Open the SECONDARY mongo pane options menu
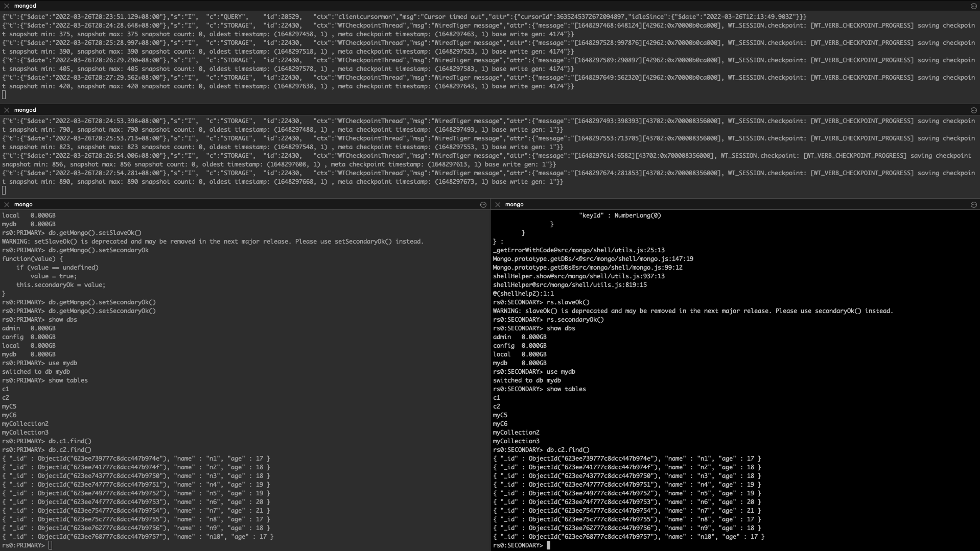This screenshot has width=980, height=551. pyautogui.click(x=973, y=205)
